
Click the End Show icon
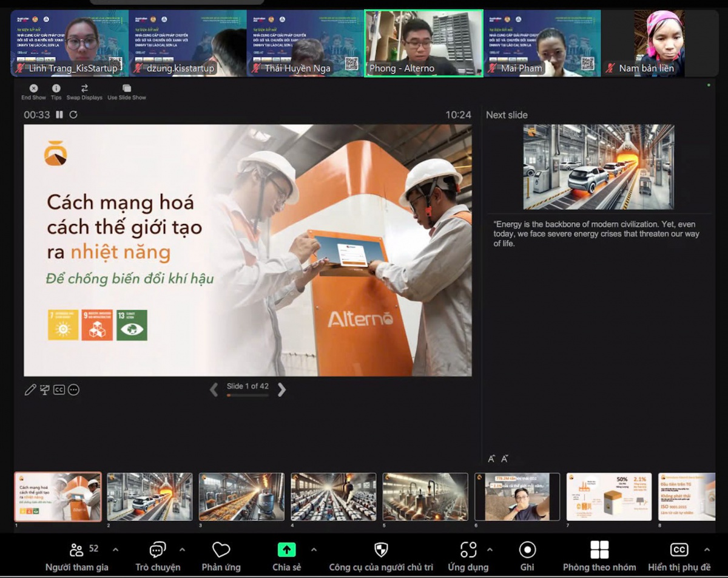34,88
